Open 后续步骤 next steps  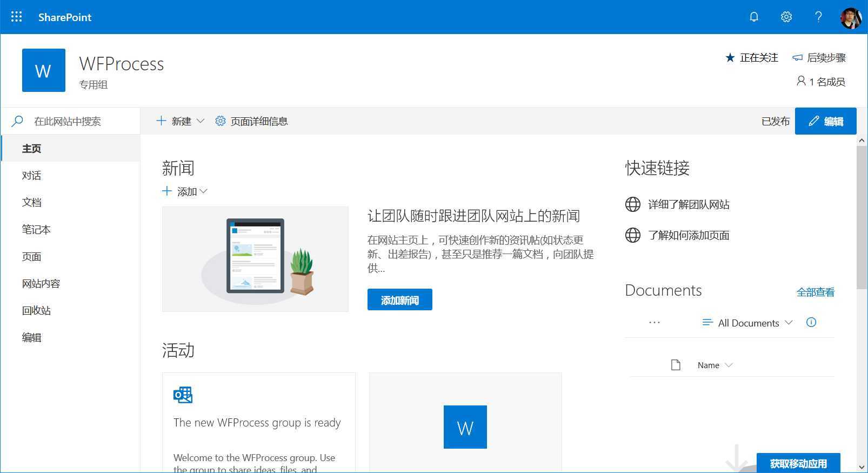(x=819, y=57)
